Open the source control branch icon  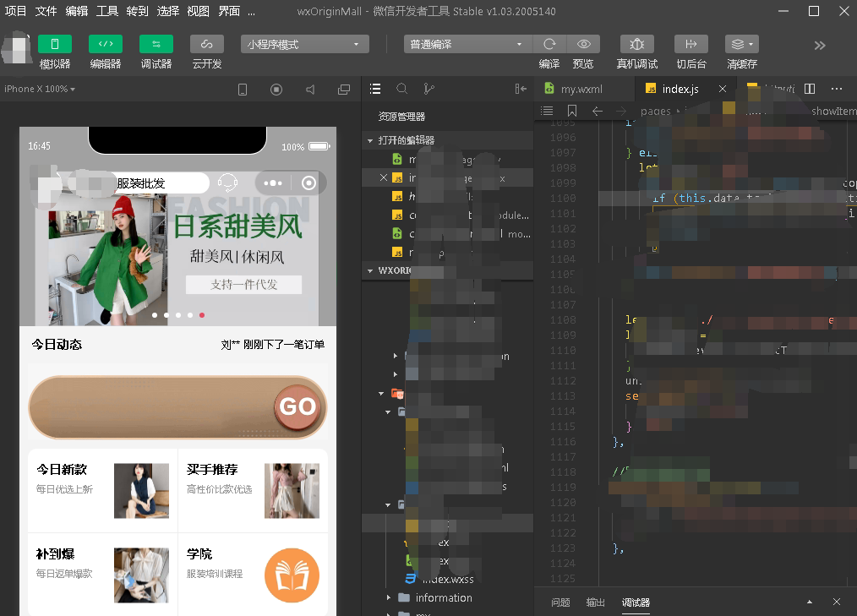pos(429,89)
